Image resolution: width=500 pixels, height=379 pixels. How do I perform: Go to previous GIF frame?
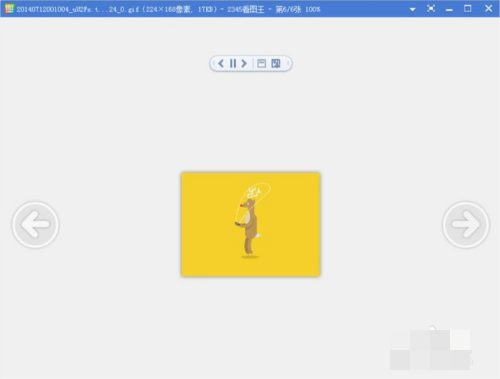[x=221, y=63]
